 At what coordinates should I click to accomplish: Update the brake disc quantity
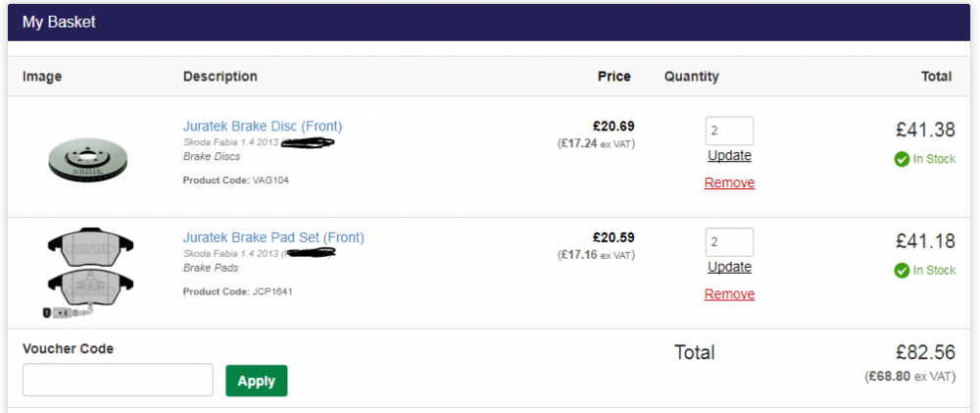click(x=729, y=156)
